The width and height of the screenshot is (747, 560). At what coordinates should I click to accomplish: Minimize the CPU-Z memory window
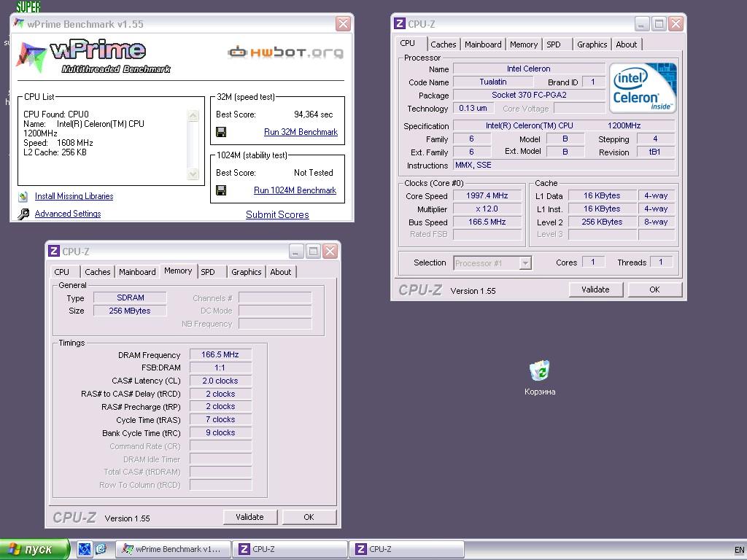point(296,251)
